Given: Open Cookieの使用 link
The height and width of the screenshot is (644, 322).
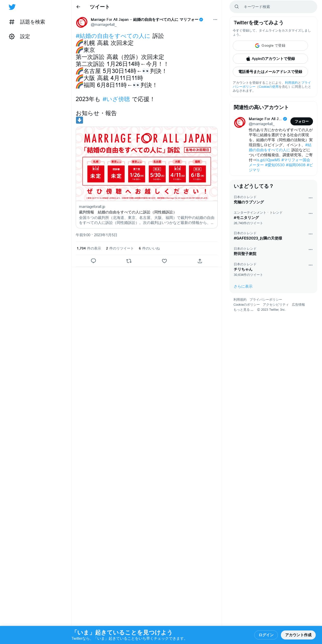Looking at the screenshot, I should 269,87.
